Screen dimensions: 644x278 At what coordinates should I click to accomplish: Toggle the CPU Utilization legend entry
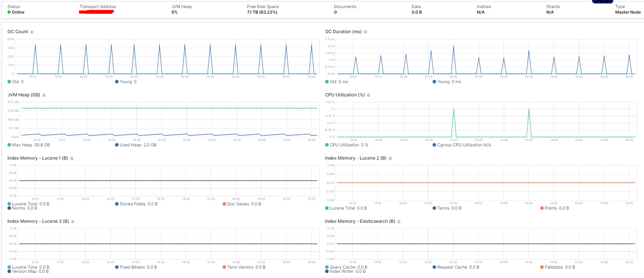click(x=347, y=145)
